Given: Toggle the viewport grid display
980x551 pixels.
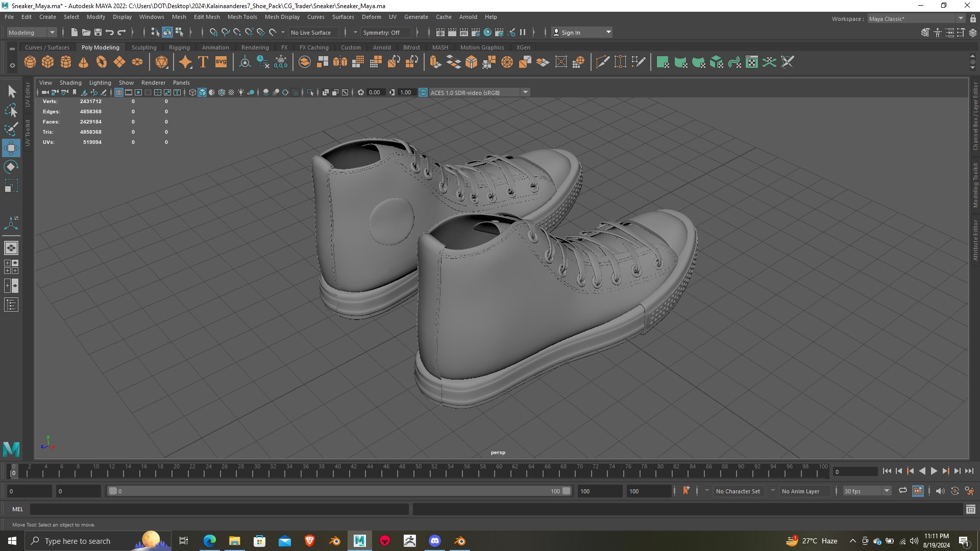Looking at the screenshot, I should pos(119,92).
